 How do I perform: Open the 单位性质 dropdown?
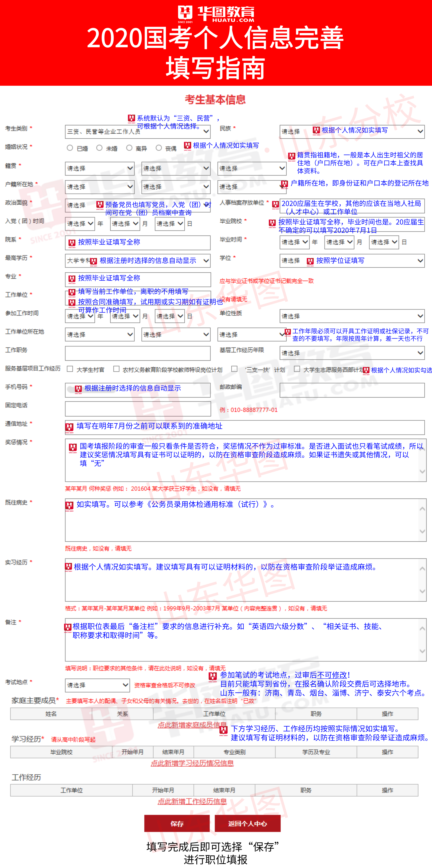click(x=352, y=316)
